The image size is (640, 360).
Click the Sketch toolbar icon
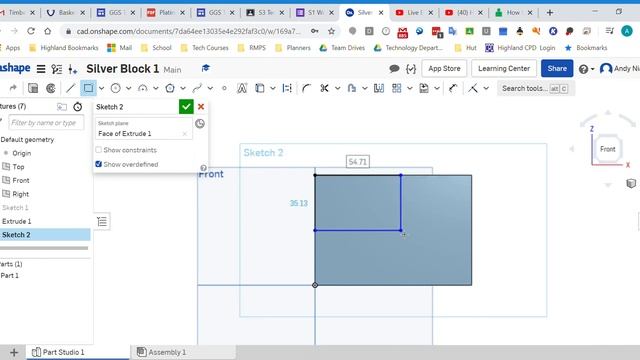33,88
